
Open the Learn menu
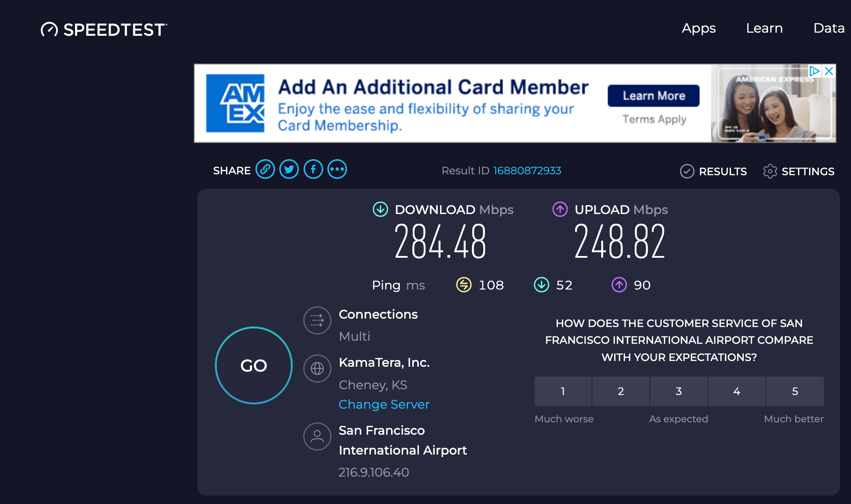point(764,28)
